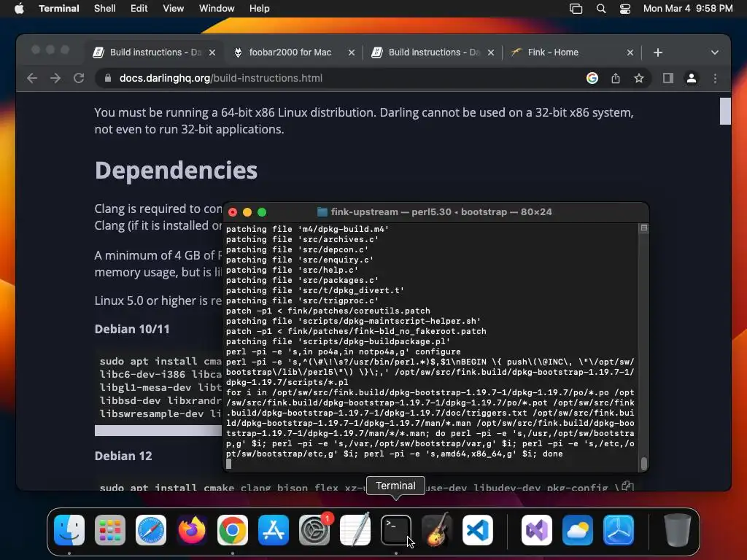Bookmark this page with the star
This screenshot has height=560, width=747.
click(639, 78)
